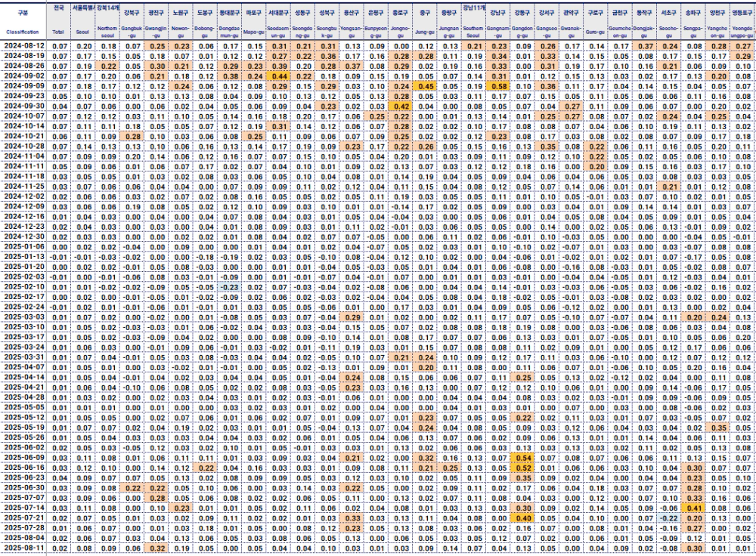The width and height of the screenshot is (756, 556).
Task: Click the 2025-07-21 date cell
Action: [x=23, y=518]
